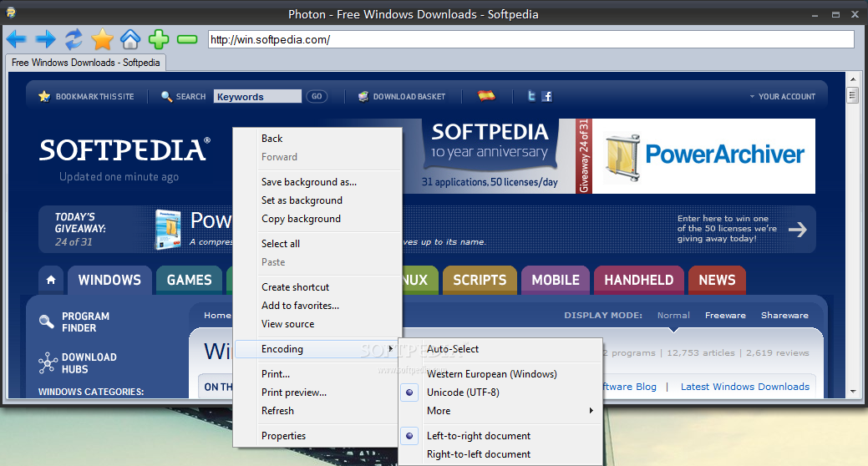Screen dimensions: 868x466
Task: Open the GAMES category tab
Action: pos(190,280)
